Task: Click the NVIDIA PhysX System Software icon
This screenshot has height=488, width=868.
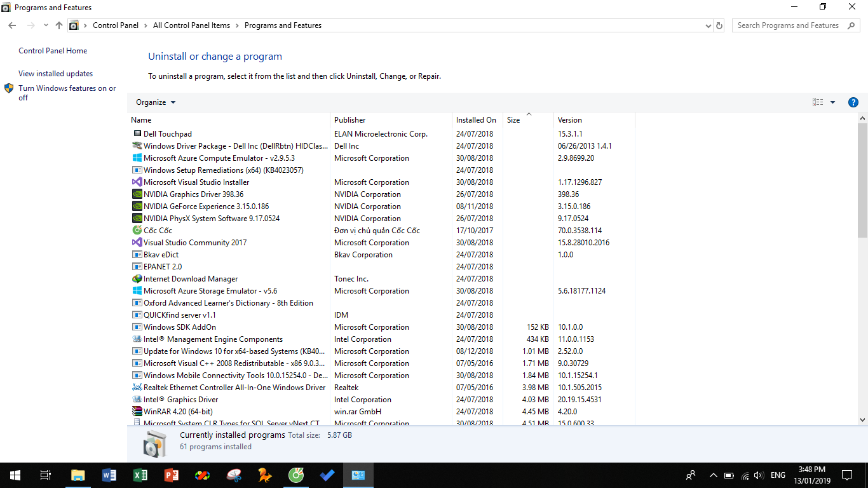Action: click(137, 219)
